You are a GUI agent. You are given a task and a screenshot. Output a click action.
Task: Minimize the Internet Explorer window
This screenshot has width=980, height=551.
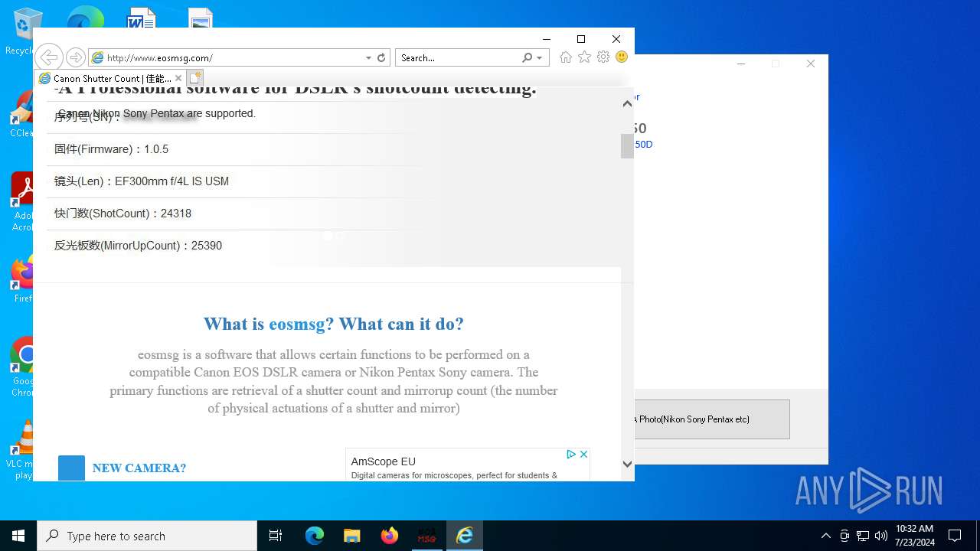coord(547,39)
